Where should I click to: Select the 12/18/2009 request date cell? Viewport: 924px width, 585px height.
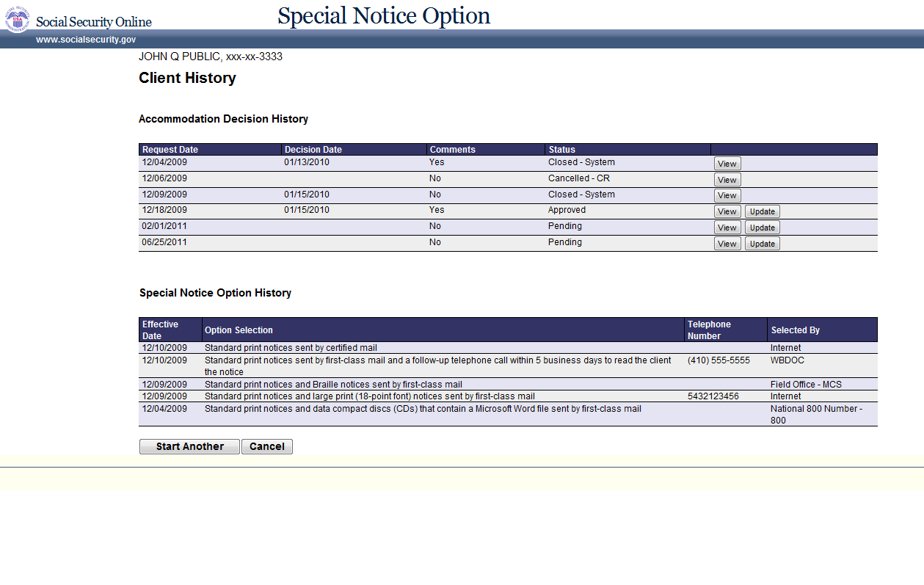tap(164, 210)
